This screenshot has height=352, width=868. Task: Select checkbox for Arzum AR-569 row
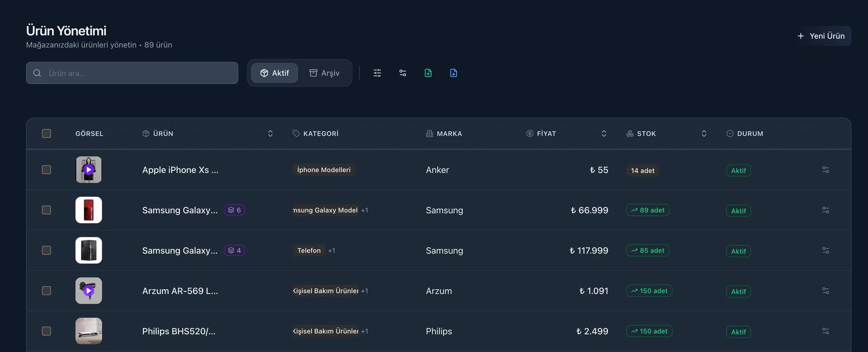[47, 291]
